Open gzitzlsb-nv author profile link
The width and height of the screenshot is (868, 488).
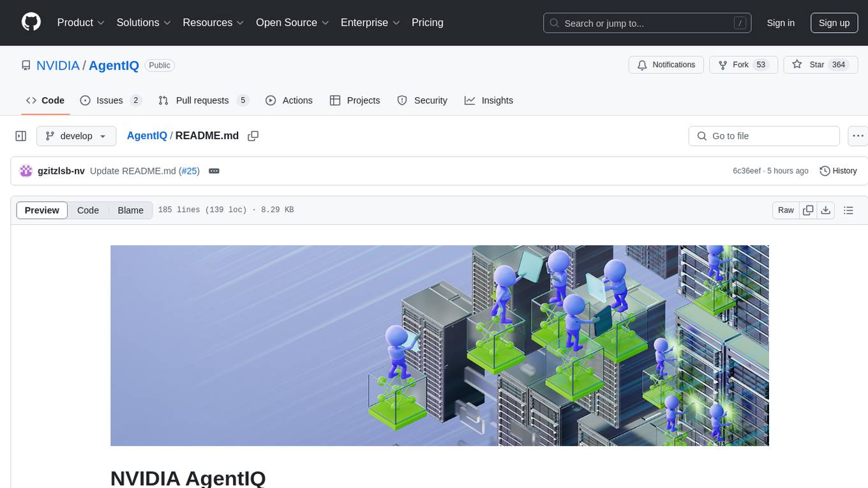click(x=61, y=171)
